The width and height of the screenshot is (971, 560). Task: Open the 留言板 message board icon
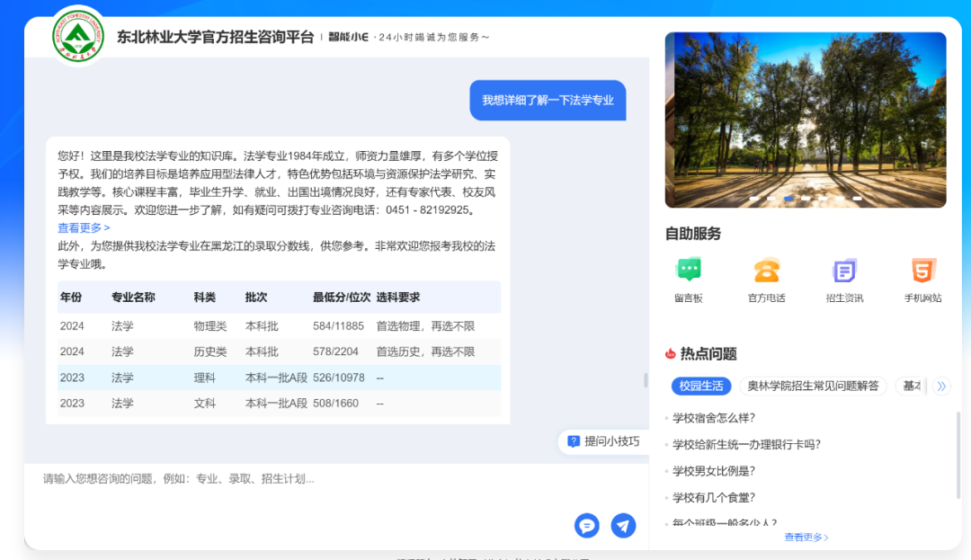[x=689, y=270]
